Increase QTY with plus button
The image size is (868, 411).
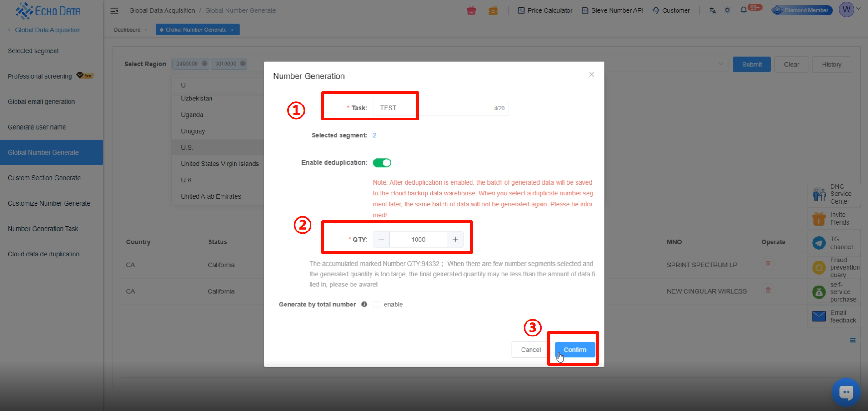click(x=455, y=240)
